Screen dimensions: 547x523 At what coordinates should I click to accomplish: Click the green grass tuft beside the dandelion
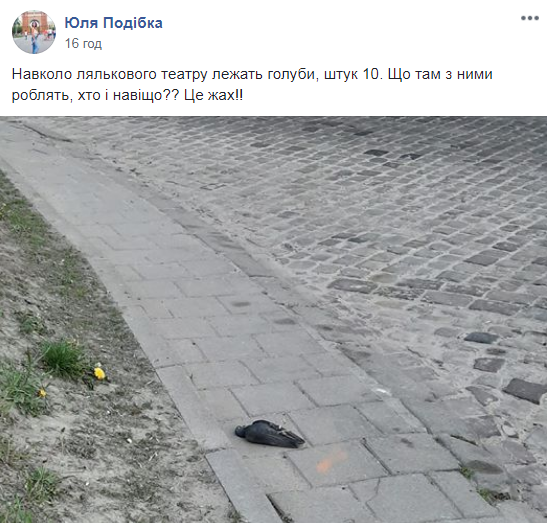[63, 357]
